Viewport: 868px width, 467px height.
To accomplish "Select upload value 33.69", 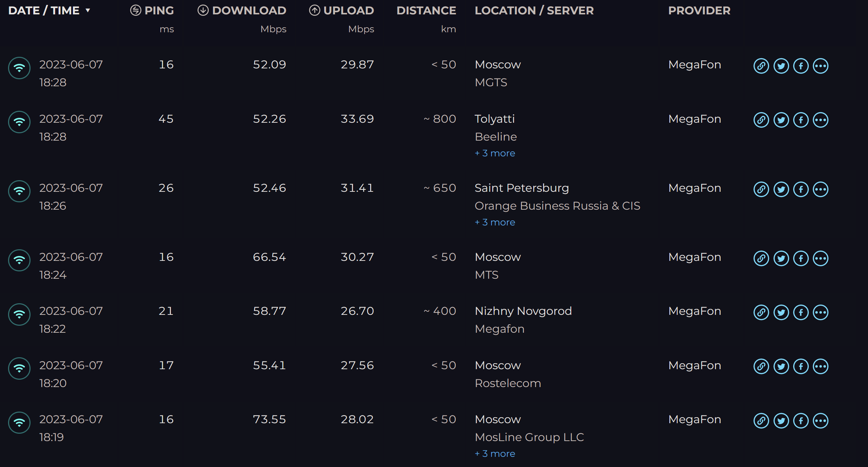I will click(357, 119).
